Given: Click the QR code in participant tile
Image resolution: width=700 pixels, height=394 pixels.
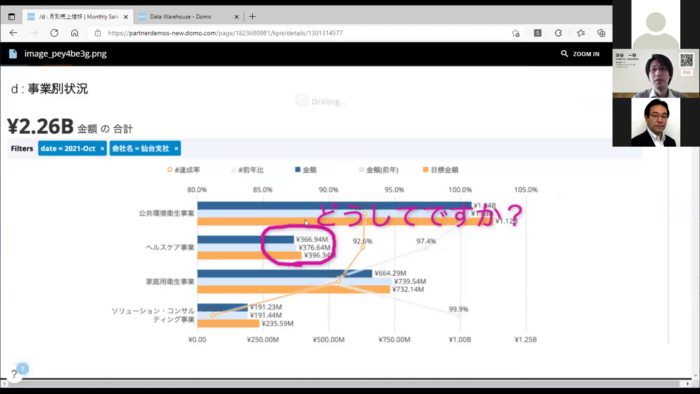Looking at the screenshot, I should click(x=687, y=60).
